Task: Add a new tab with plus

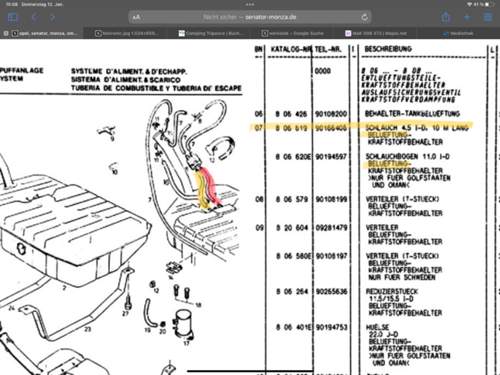Action: [x=467, y=17]
